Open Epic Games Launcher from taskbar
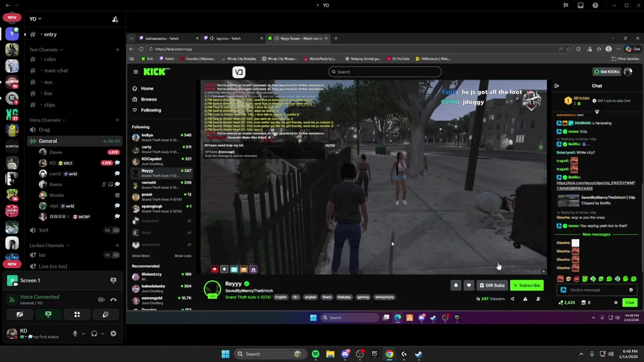The height and width of the screenshot is (362, 644). click(x=374, y=354)
